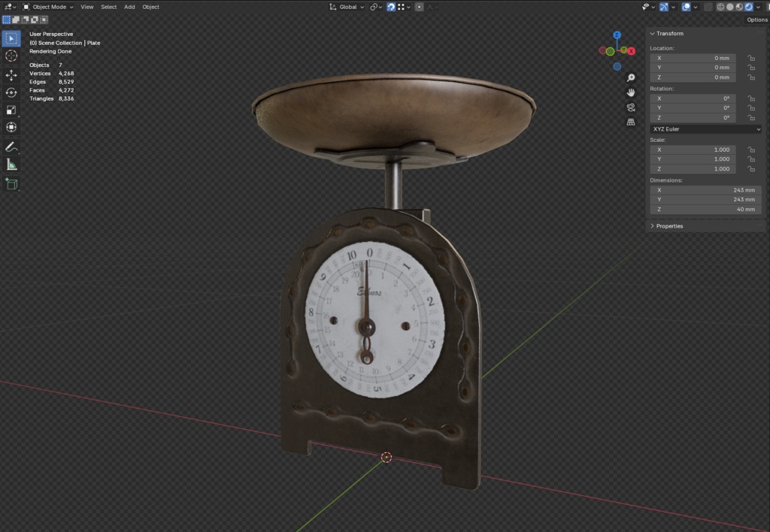Toggle viewport overlays
The width and height of the screenshot is (770, 532).
(686, 7)
